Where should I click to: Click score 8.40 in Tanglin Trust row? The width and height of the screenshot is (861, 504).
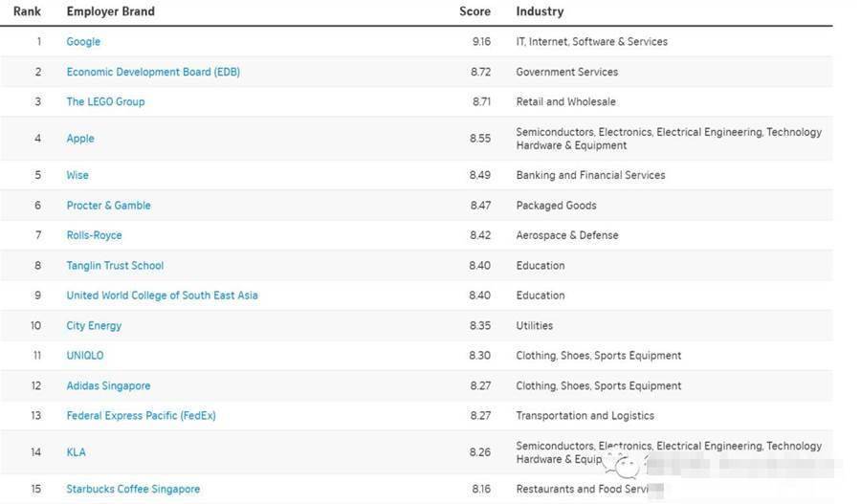(480, 265)
